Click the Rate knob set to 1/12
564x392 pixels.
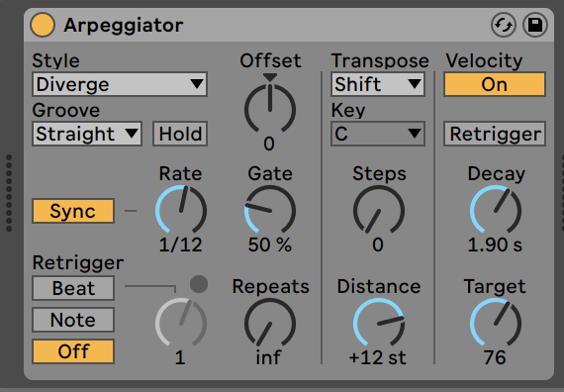point(181,210)
